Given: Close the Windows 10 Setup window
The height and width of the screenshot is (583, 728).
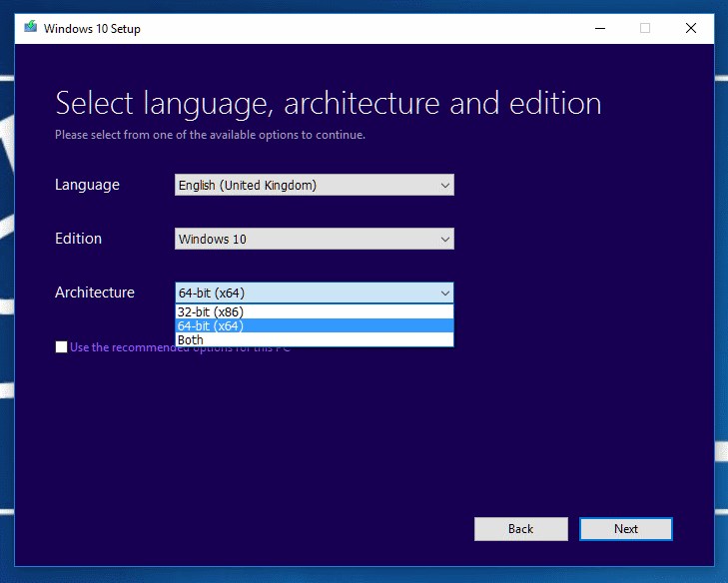Looking at the screenshot, I should pos(691,28).
